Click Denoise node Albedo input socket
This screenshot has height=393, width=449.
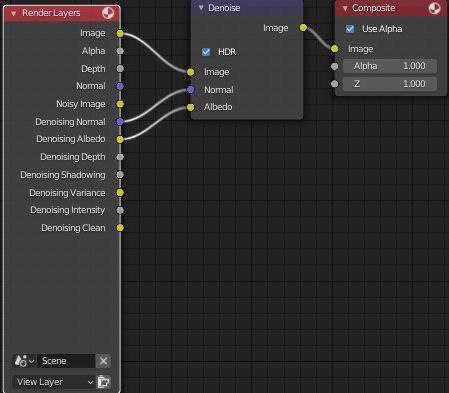pos(190,107)
